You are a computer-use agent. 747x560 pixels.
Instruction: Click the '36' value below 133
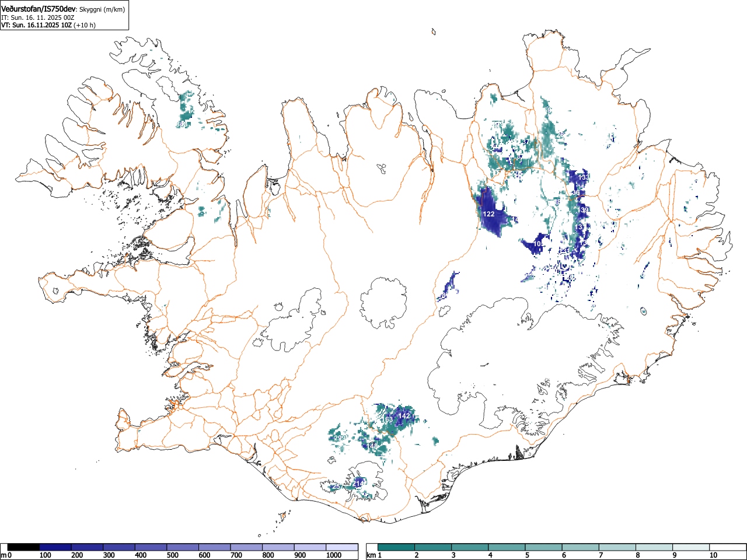pos(576,193)
